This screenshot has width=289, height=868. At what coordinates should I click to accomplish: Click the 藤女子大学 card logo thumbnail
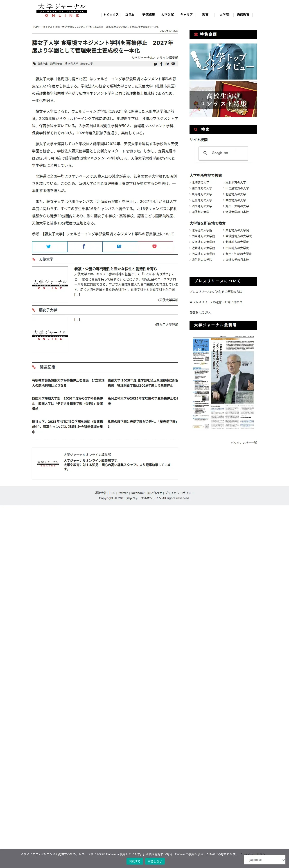[x=50, y=335]
